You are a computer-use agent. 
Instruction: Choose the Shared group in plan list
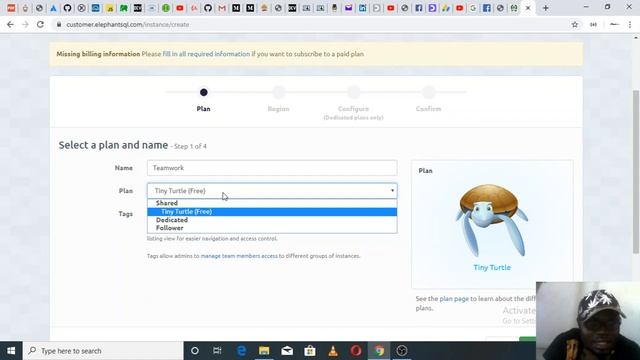167,203
